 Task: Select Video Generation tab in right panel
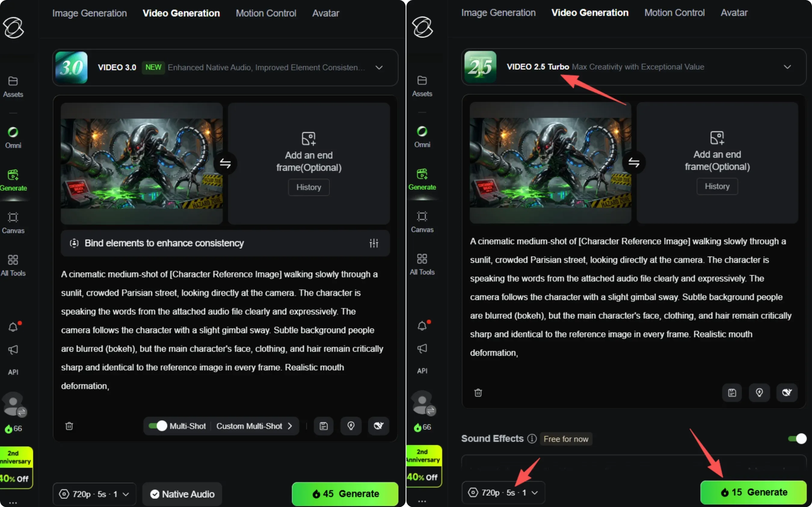click(590, 12)
